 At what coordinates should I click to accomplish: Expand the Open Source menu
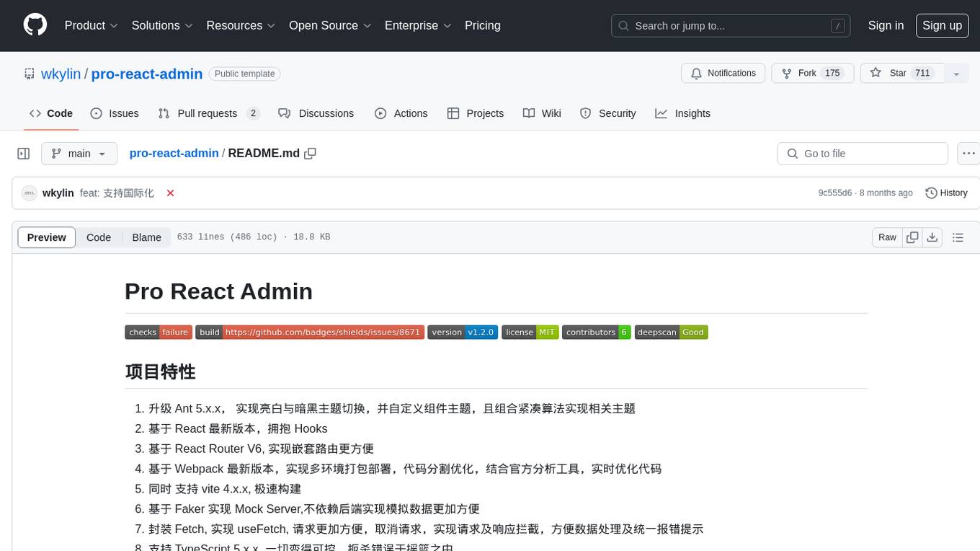pos(330,25)
